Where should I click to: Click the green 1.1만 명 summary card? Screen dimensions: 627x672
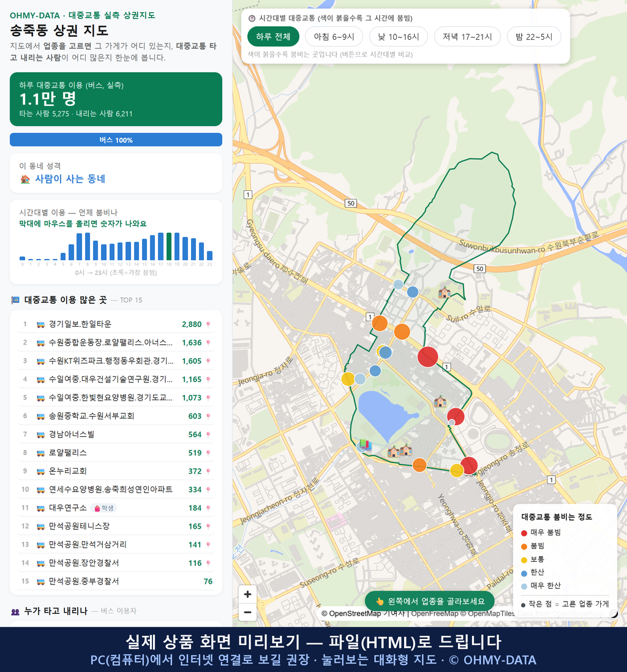[116, 99]
